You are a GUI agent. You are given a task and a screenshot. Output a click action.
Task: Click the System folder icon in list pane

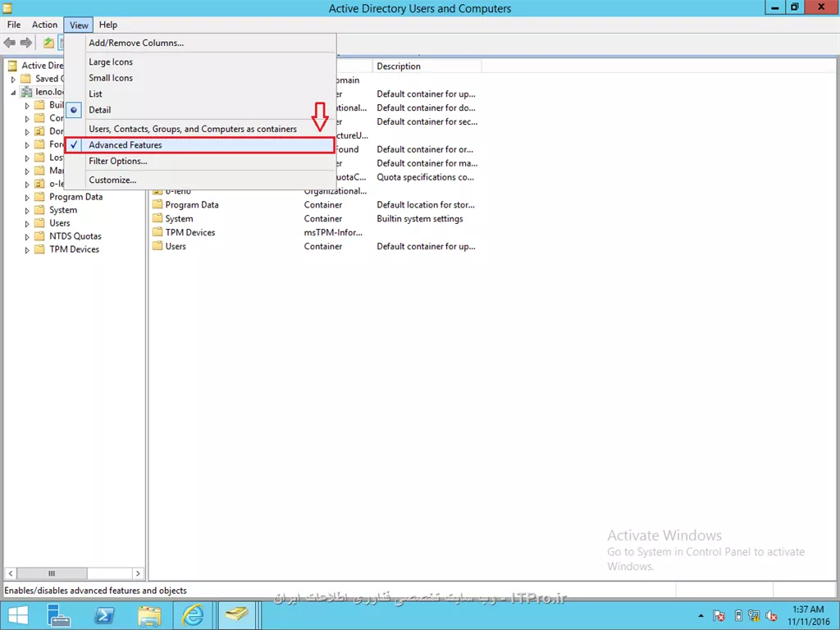tap(157, 218)
